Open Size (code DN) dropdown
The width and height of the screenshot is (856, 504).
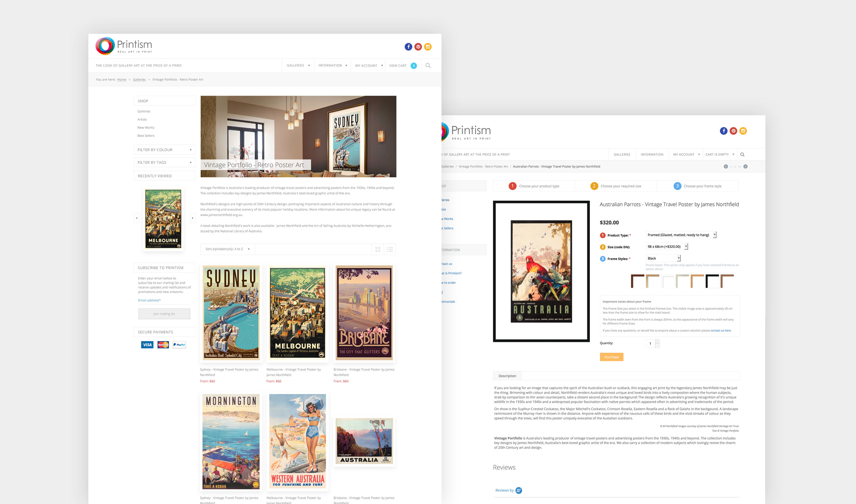667,247
